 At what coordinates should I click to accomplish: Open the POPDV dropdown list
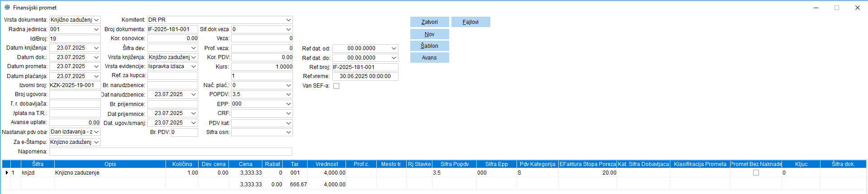[288, 94]
